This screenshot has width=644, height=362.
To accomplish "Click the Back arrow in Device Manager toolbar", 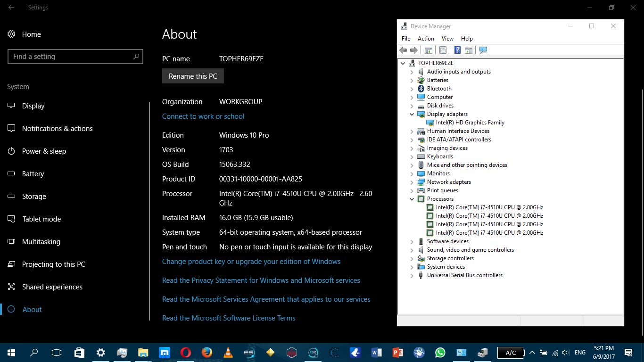I will pos(403,50).
